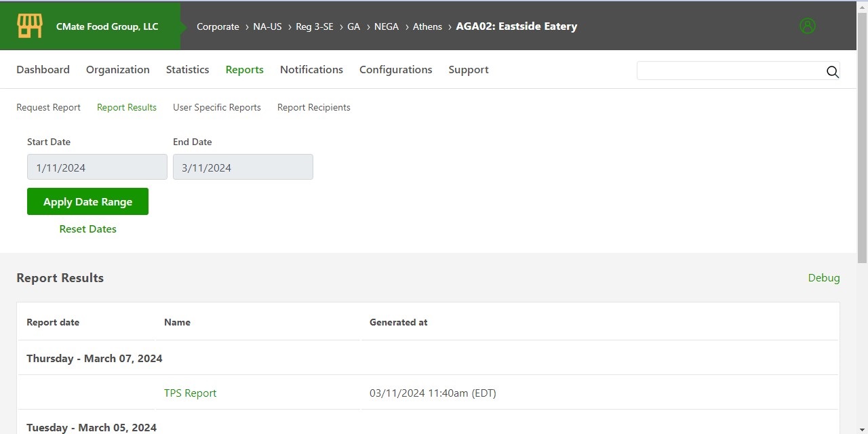
Task: Open the Report Recipients tab
Action: tap(313, 107)
